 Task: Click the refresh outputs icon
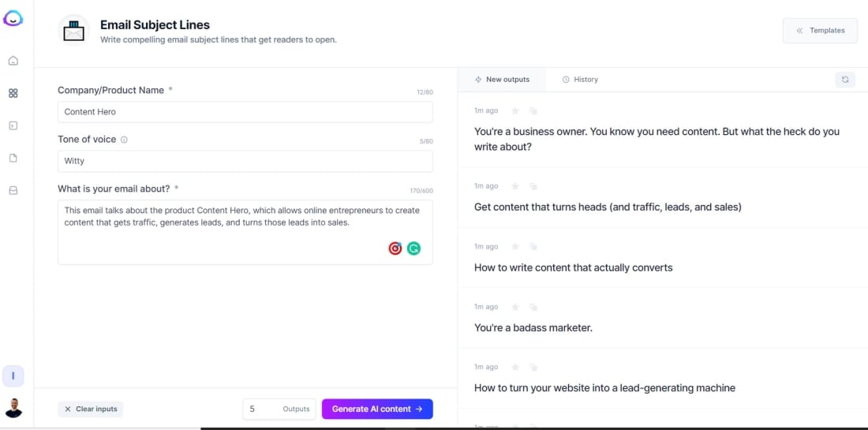click(x=845, y=80)
